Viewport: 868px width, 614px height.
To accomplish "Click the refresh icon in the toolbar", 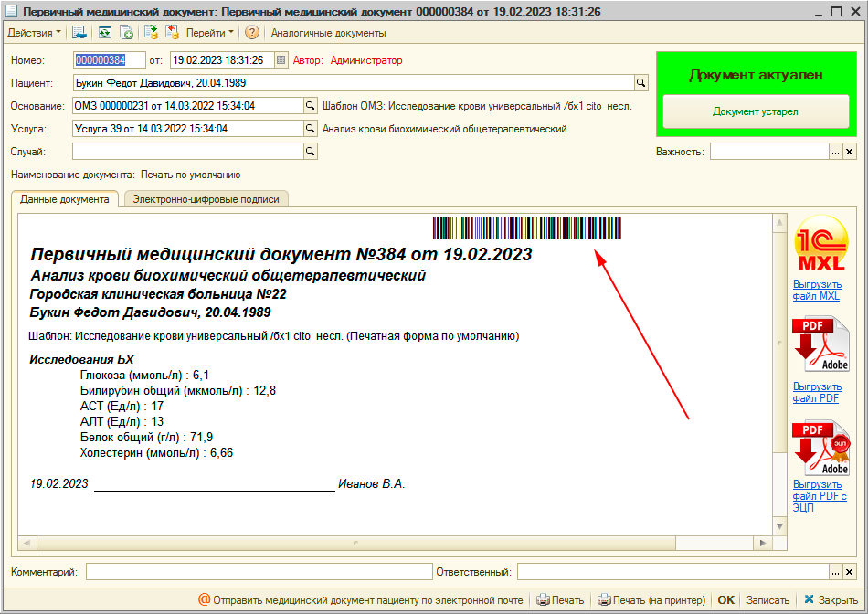I will click(x=105, y=32).
